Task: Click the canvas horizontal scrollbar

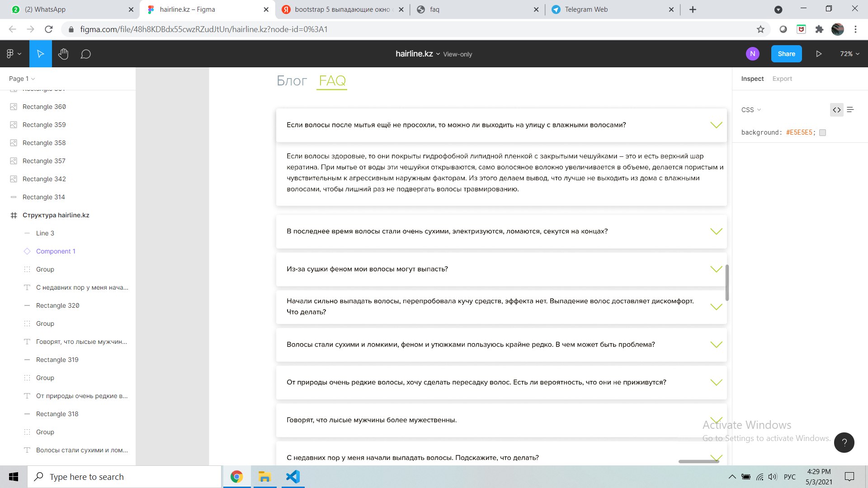Action: click(698, 461)
